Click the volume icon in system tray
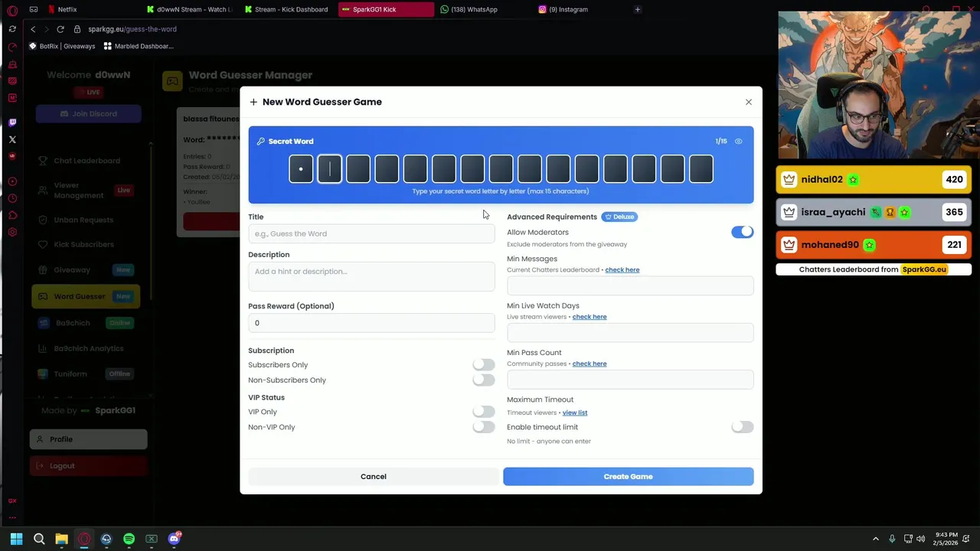The height and width of the screenshot is (551, 980). point(920,539)
